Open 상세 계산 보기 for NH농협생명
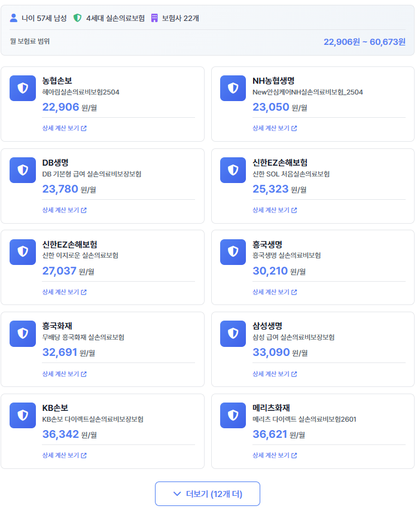Screen dimensions: 420x509 coord(275,128)
